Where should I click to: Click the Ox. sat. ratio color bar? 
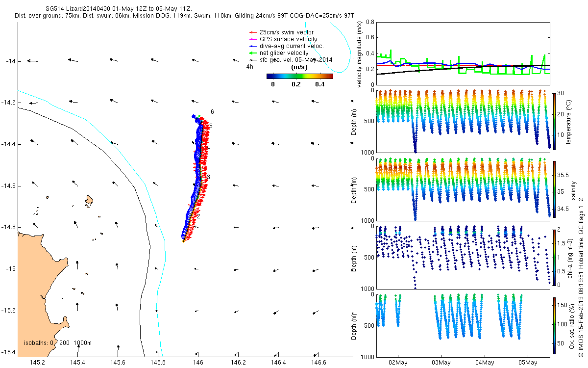coord(554,324)
